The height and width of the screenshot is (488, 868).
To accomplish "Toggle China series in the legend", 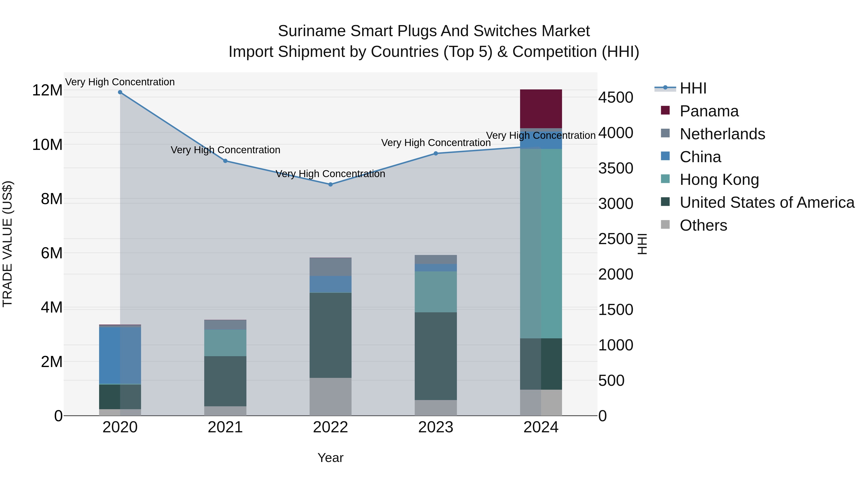I will tap(691, 157).
